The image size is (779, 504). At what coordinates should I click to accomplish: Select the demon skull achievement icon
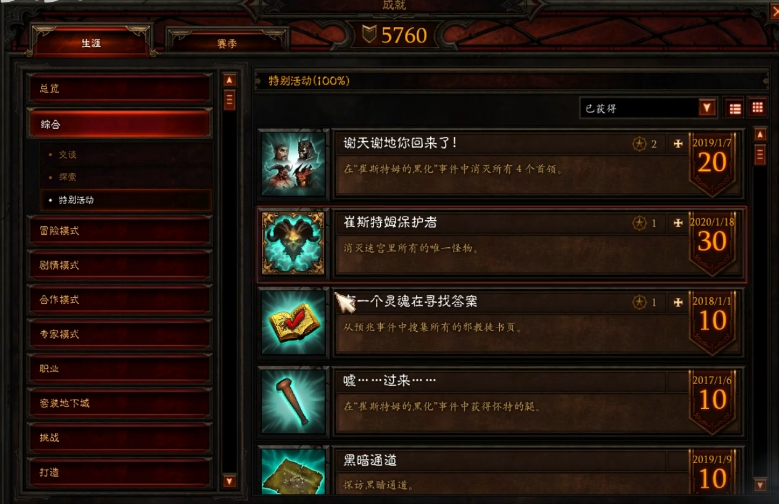pos(293,243)
